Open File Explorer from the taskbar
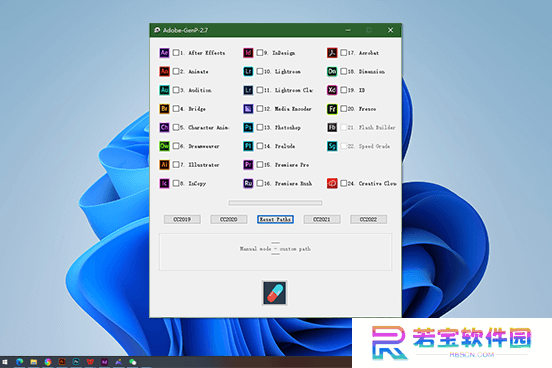The height and width of the screenshot is (368, 552). pos(34,362)
